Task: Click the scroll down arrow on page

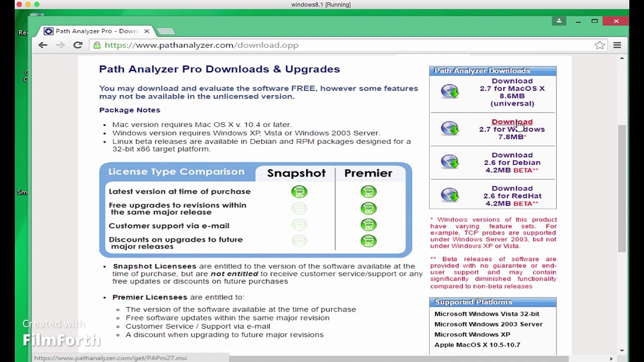Action: (x=622, y=350)
